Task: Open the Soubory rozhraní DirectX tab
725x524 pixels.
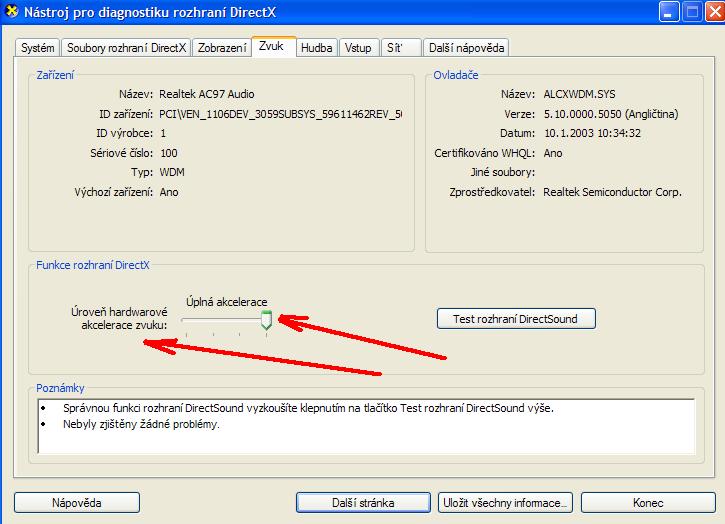Action: [x=126, y=48]
